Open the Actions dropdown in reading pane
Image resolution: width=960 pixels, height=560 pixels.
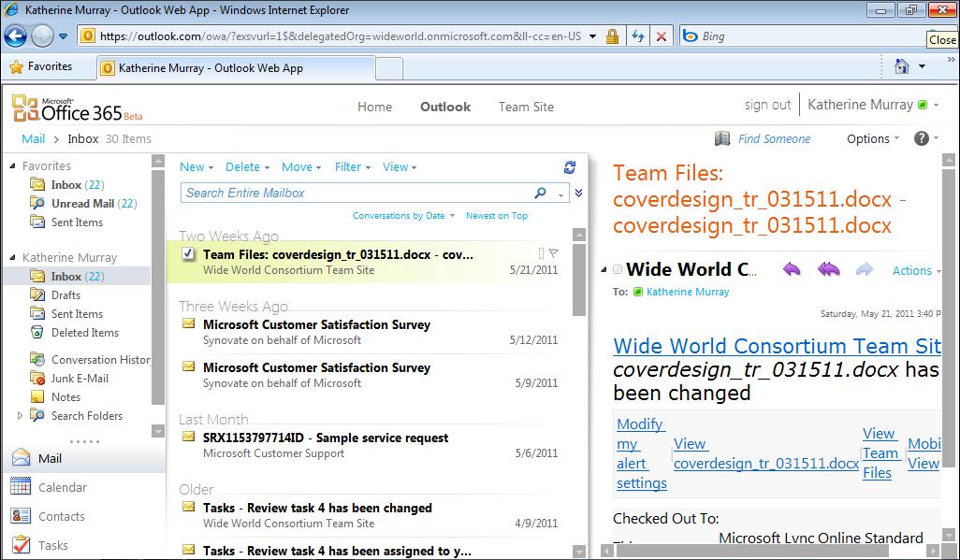pyautogui.click(x=917, y=270)
